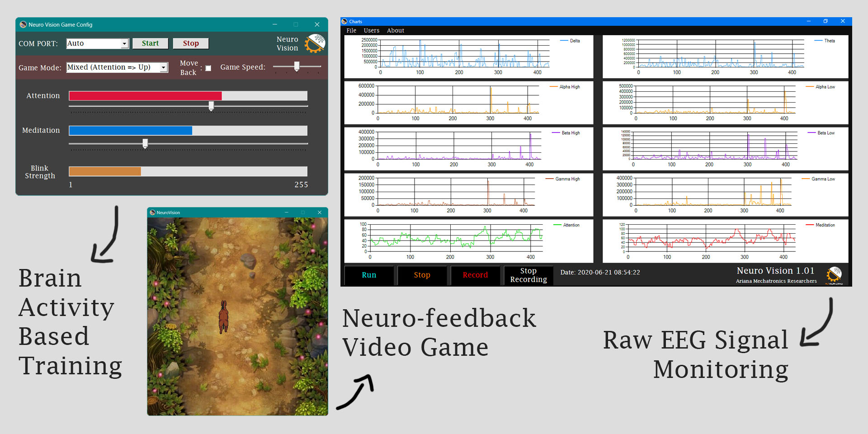The image size is (868, 434).
Task: Click the horse character in the game
Action: [223, 317]
